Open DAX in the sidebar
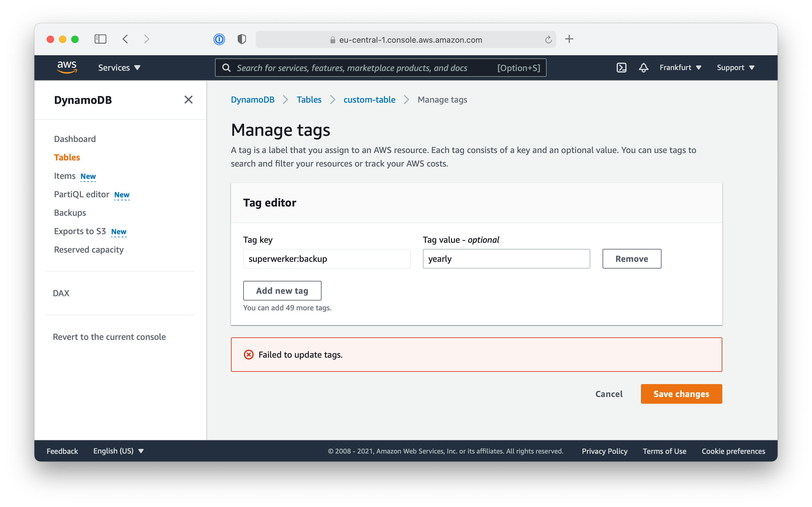 61,293
